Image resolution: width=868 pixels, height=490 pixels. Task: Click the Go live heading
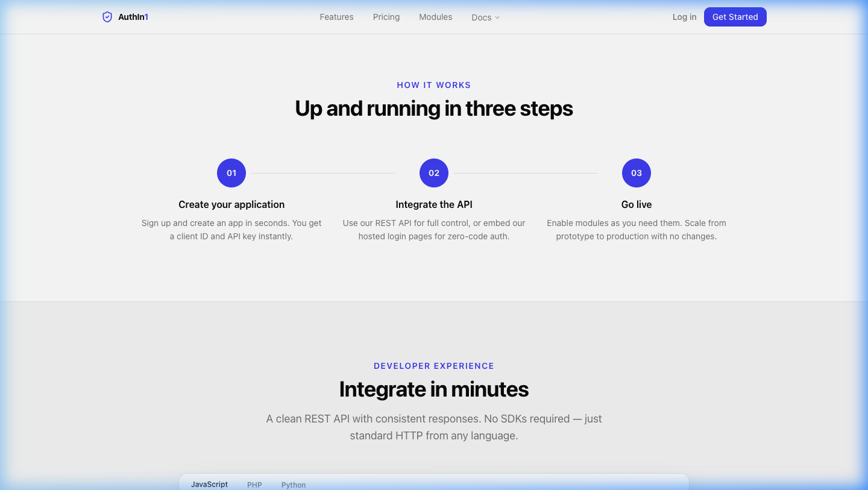click(637, 204)
